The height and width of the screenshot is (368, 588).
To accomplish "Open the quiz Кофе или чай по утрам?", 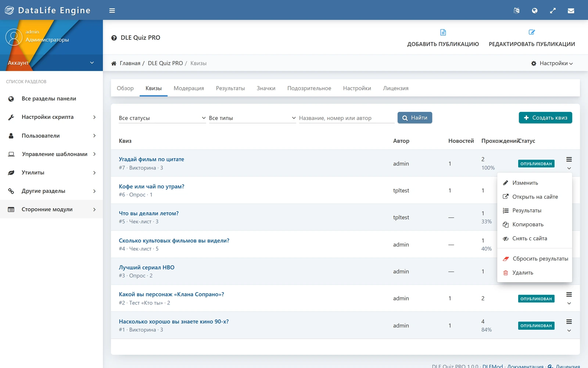I will click(151, 187).
